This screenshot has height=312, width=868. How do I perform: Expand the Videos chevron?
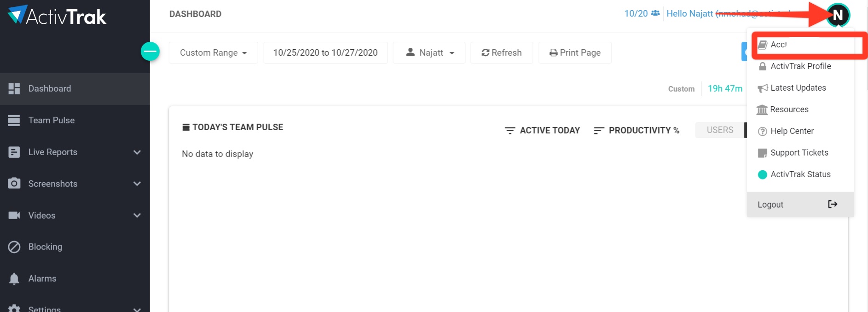pos(137,215)
